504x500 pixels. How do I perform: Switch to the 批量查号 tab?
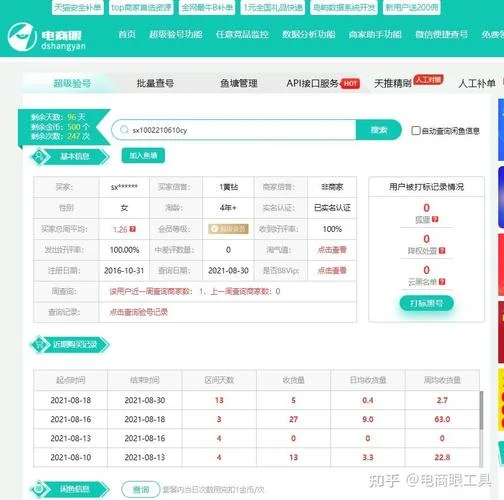(155, 83)
